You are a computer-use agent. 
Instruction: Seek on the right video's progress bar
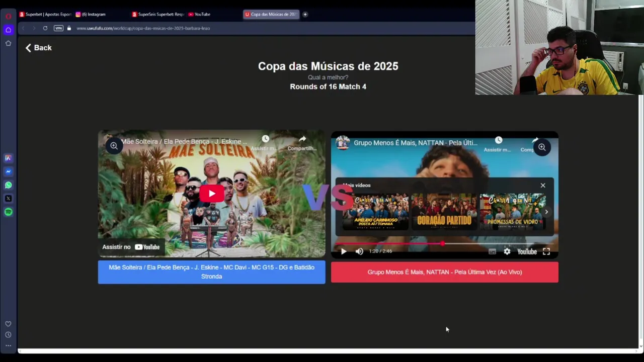click(445, 243)
